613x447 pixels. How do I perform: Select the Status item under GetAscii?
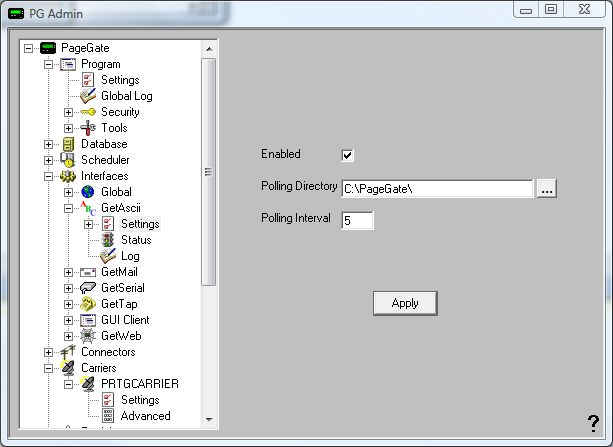click(x=136, y=240)
